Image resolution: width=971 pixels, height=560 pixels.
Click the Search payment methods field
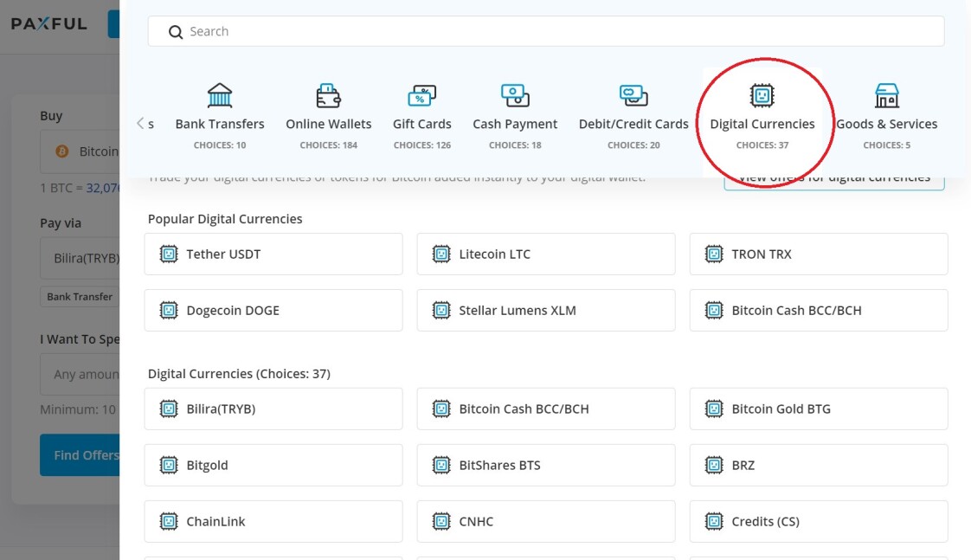(545, 31)
